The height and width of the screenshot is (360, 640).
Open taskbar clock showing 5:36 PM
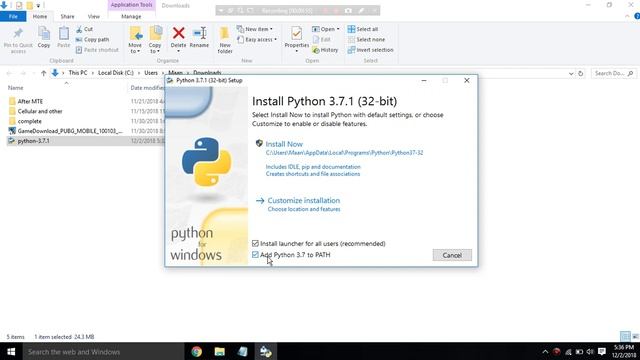click(624, 351)
